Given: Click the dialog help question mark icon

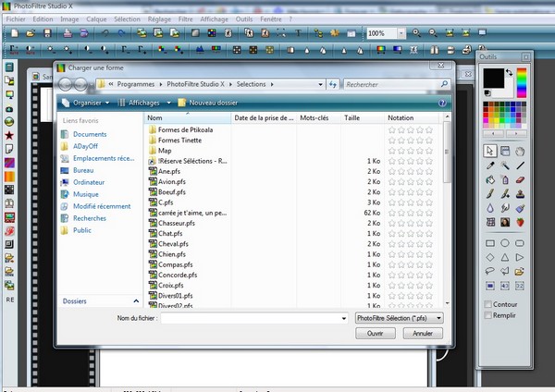Looking at the screenshot, I should click(x=442, y=103).
